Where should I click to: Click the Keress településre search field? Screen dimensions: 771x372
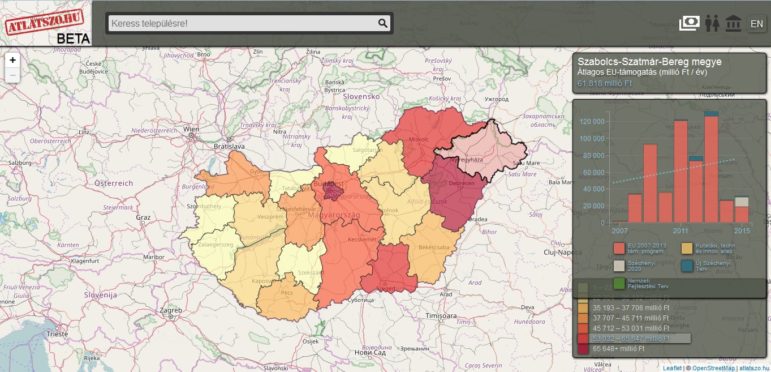click(242, 23)
